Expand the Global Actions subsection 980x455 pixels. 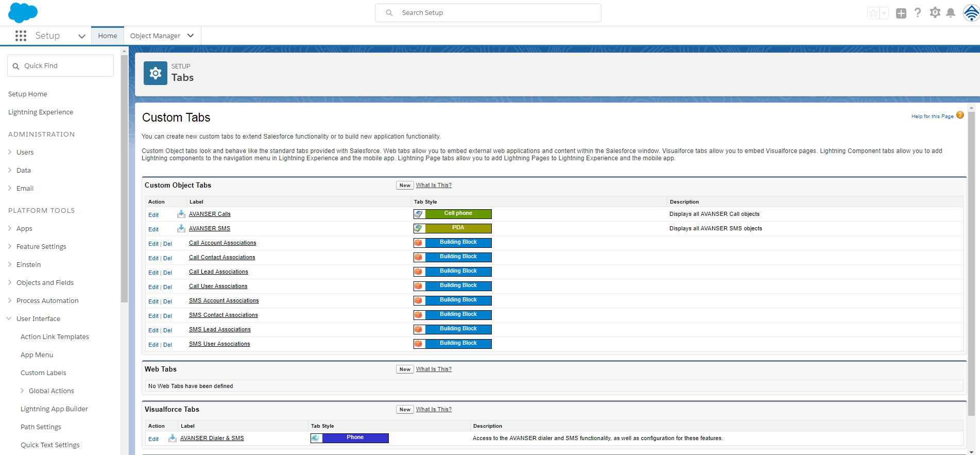point(22,391)
